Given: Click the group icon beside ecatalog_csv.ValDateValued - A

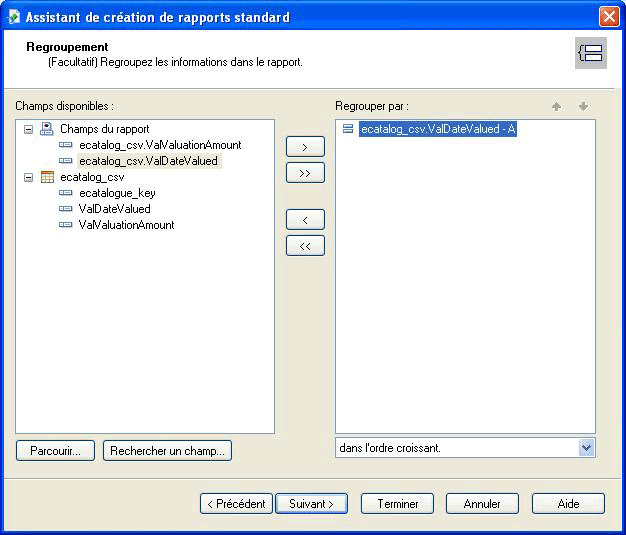Looking at the screenshot, I should pos(348,129).
